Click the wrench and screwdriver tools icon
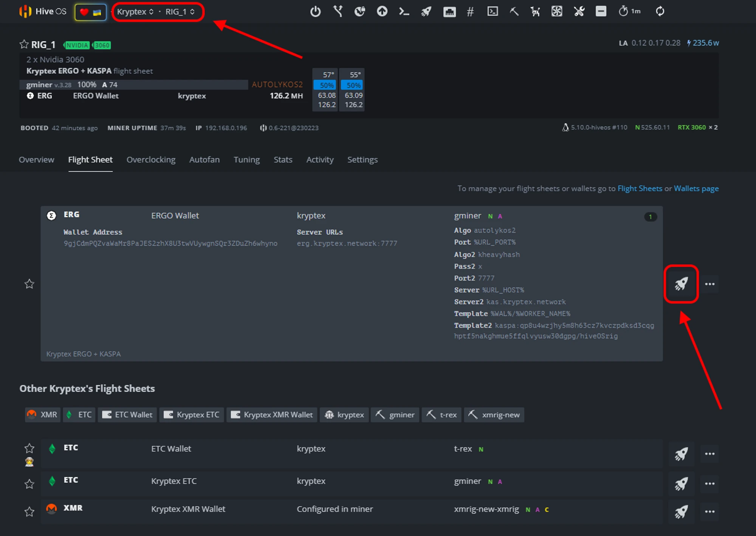756x536 pixels. [x=579, y=11]
